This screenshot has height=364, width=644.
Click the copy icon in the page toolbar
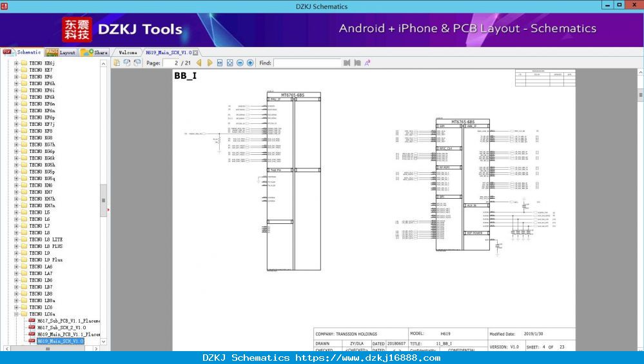117,63
